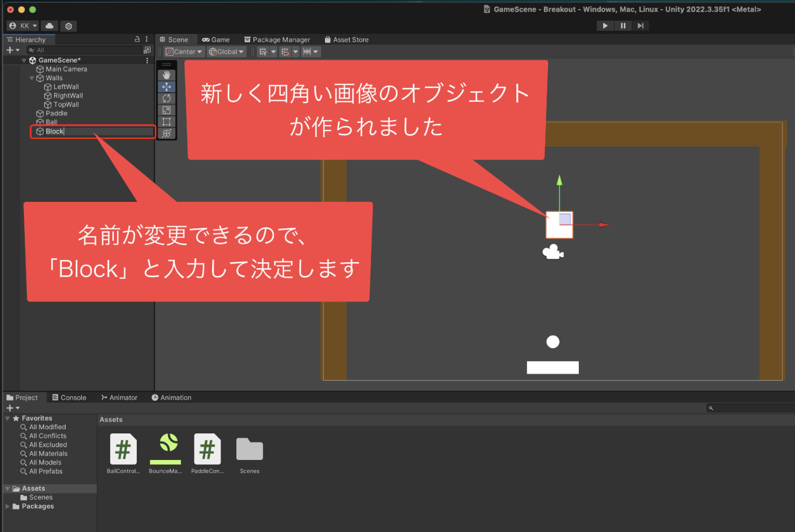Open the KK account dropdown

click(23, 25)
